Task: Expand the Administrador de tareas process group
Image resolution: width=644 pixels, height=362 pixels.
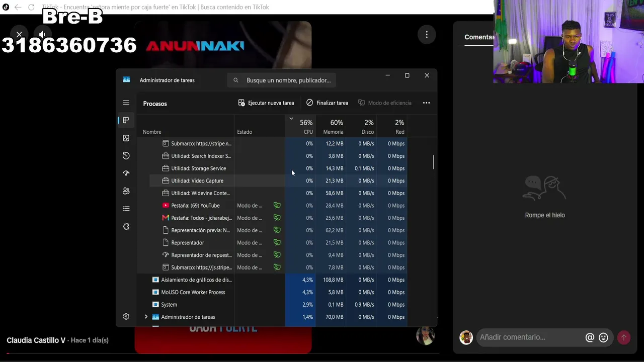Action: [146, 317]
